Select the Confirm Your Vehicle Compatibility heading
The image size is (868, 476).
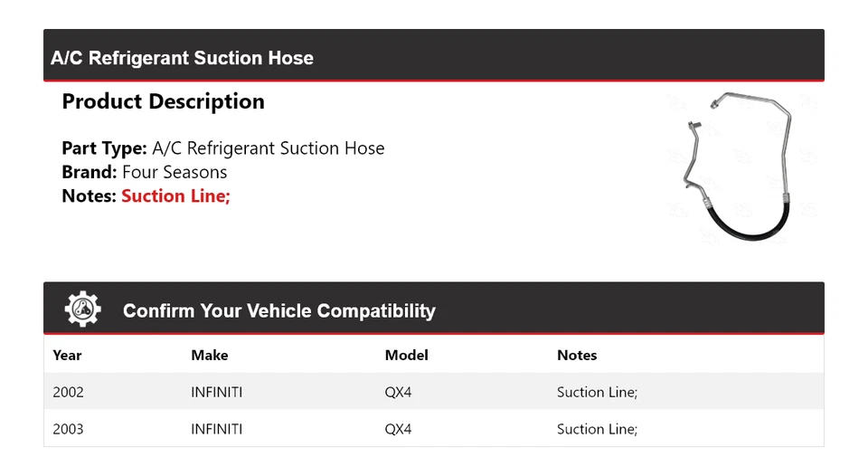click(278, 310)
